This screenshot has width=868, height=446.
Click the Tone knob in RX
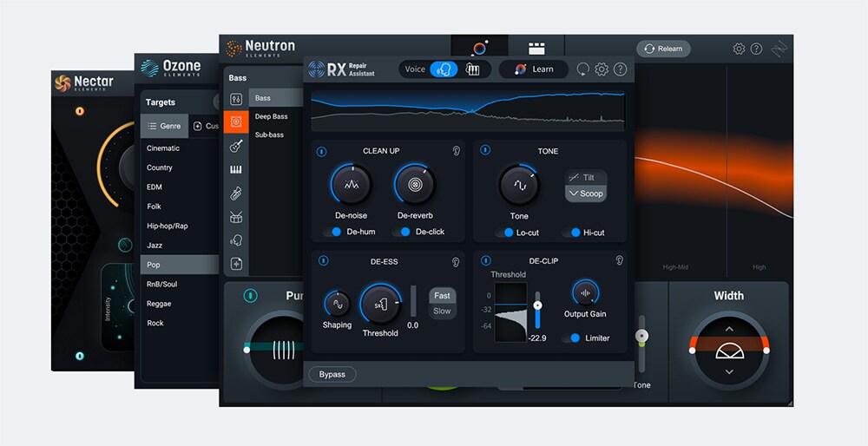click(519, 186)
